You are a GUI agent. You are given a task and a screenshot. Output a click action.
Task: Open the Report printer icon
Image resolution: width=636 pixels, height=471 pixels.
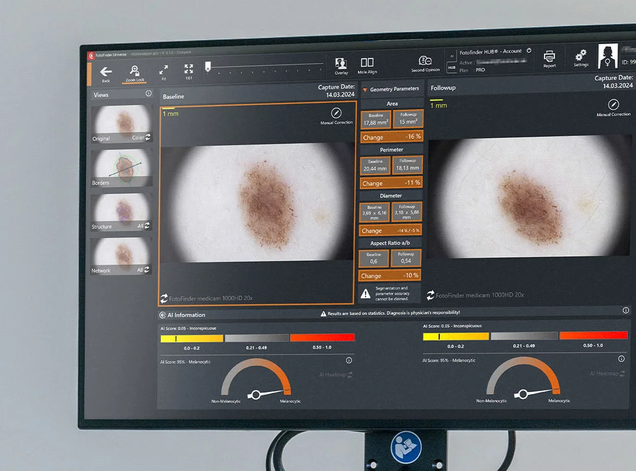coord(550,56)
